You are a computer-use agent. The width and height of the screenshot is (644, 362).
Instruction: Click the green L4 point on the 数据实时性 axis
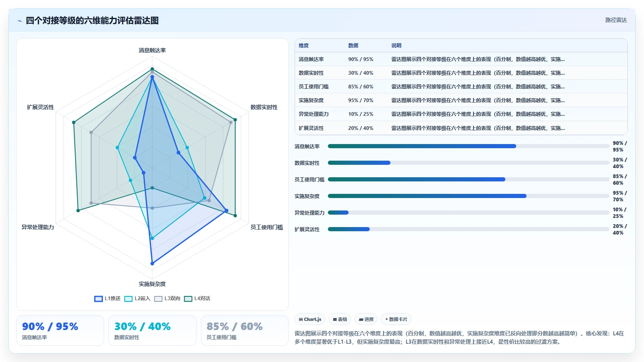[x=235, y=120]
